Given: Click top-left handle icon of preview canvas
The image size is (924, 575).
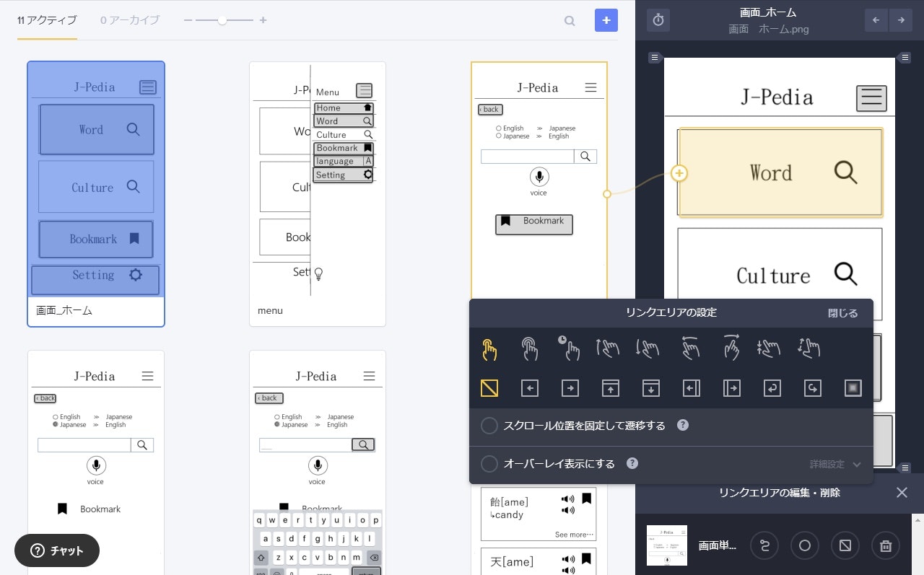Looking at the screenshot, I should tap(655, 57).
